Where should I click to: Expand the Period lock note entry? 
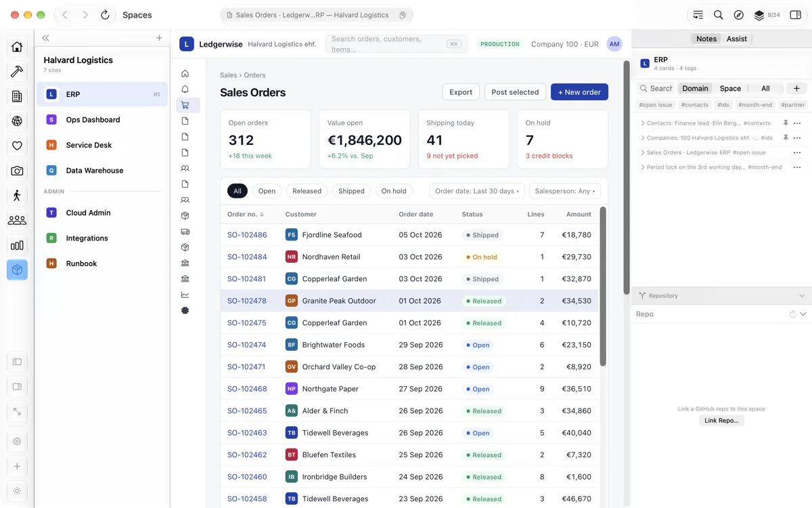pos(643,167)
